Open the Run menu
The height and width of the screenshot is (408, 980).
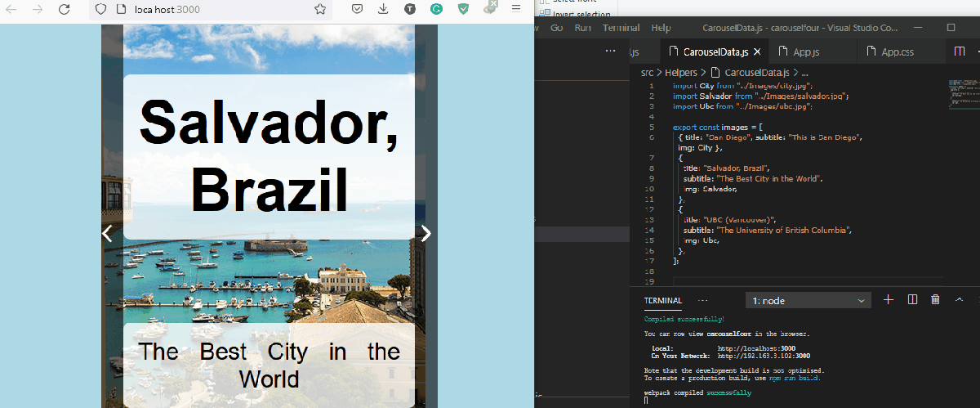pos(582,28)
